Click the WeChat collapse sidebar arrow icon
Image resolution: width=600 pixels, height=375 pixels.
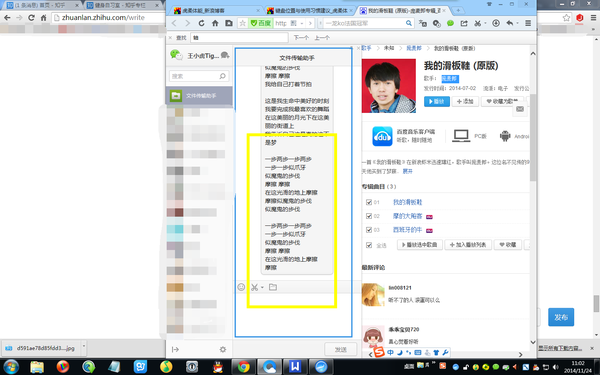coord(175,349)
